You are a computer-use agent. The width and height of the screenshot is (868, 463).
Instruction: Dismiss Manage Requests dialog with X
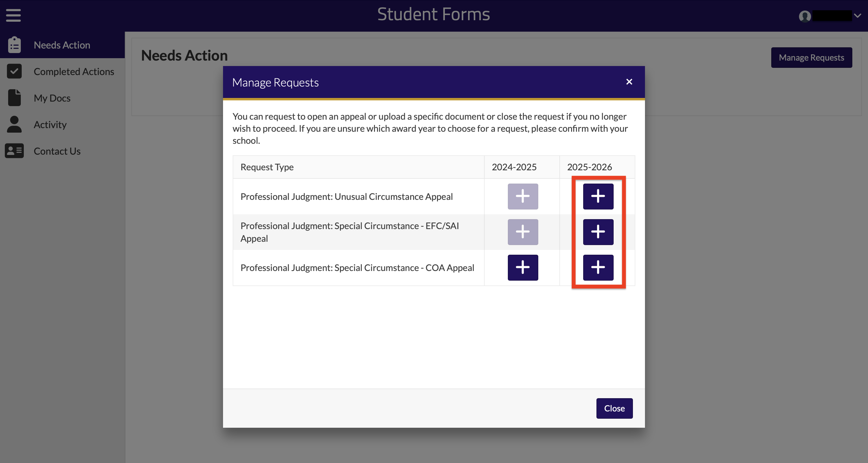[629, 82]
